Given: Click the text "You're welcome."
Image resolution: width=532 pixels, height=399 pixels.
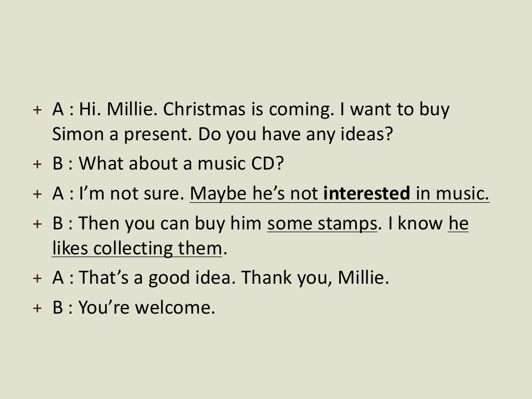Looking at the screenshot, I should click(147, 308).
